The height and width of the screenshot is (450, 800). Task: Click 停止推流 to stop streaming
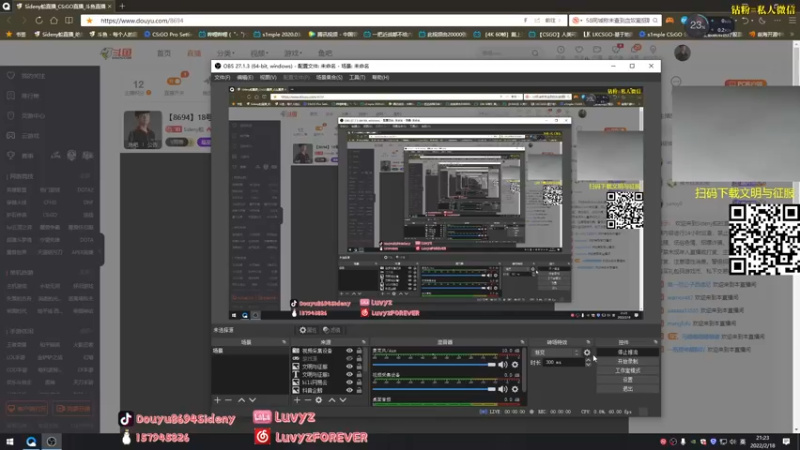click(x=628, y=352)
